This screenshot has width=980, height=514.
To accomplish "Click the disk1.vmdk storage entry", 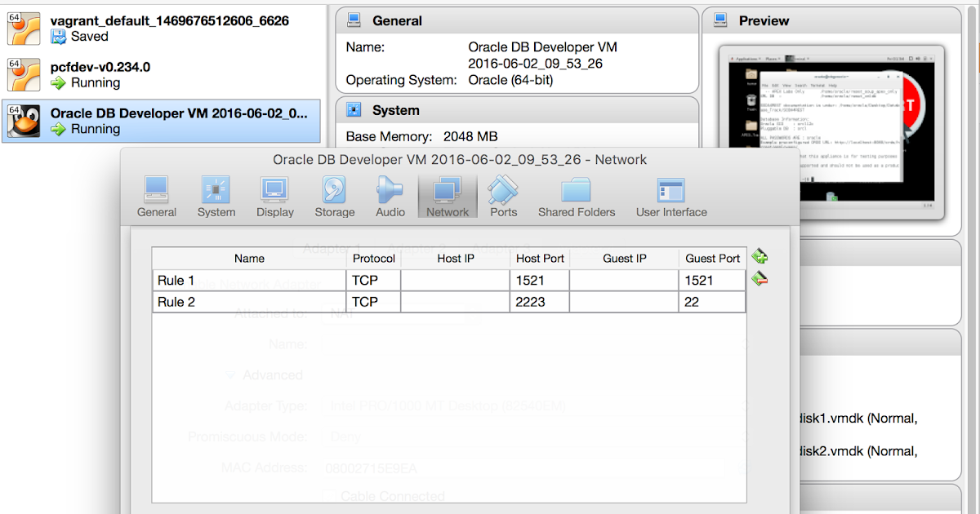I will pos(857,419).
